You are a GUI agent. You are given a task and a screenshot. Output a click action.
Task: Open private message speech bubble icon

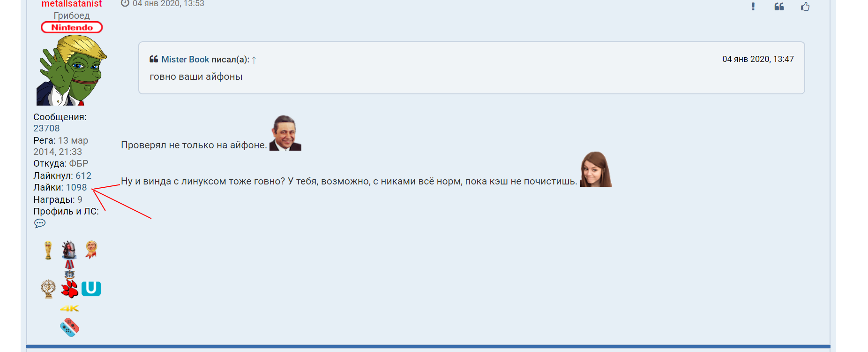coord(40,223)
